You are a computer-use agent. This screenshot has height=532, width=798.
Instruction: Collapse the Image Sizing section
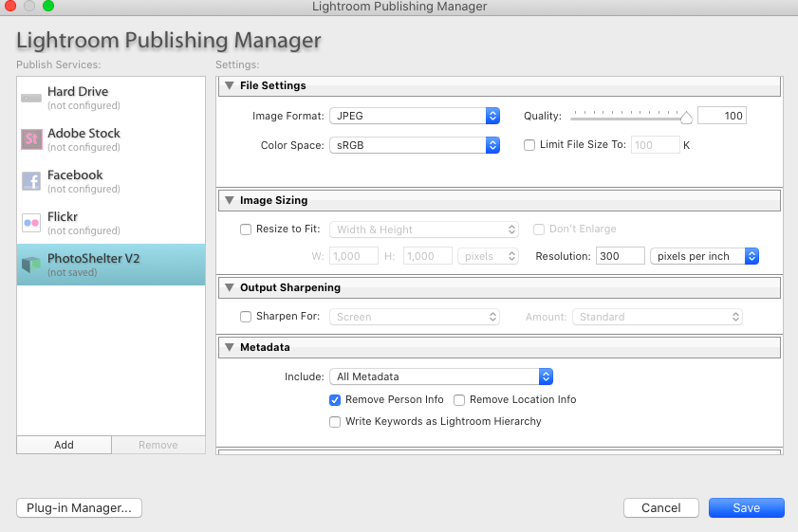pyautogui.click(x=229, y=201)
